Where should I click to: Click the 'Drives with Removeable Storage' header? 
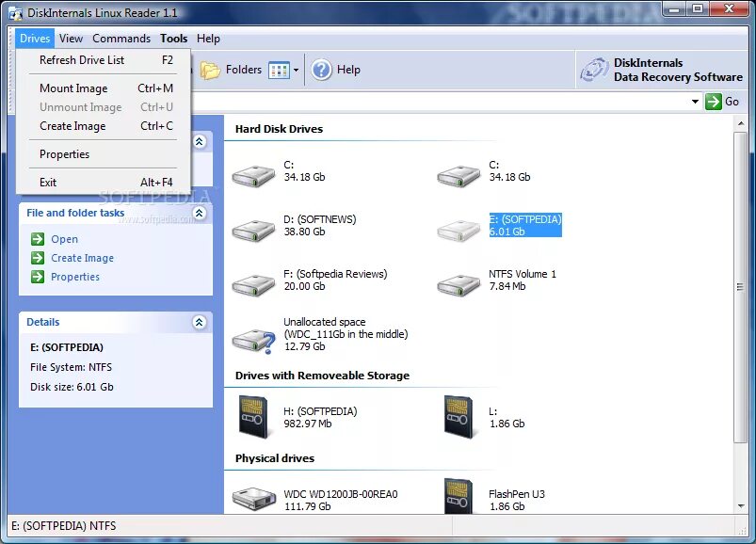click(x=322, y=376)
